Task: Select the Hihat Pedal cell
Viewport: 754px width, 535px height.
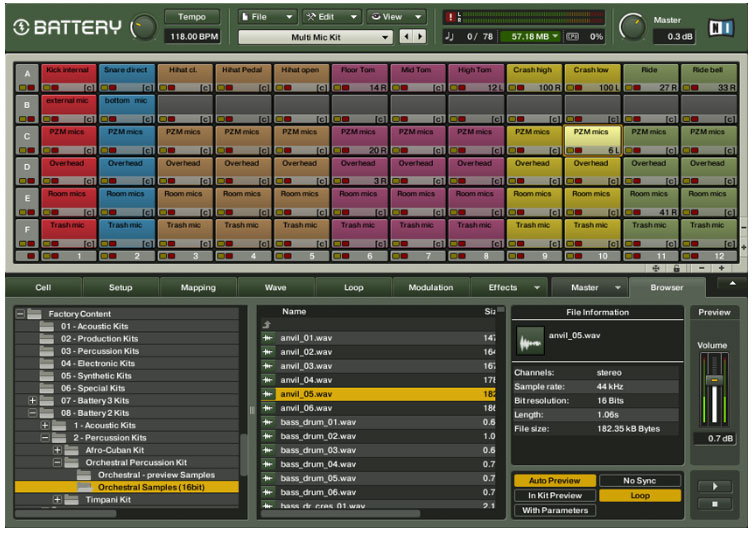Action: [242, 78]
